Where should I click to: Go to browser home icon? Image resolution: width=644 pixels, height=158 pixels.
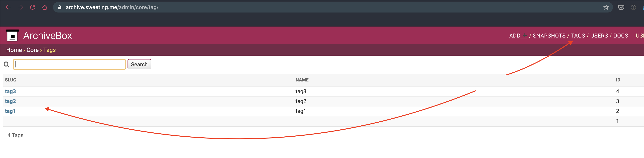(45, 7)
